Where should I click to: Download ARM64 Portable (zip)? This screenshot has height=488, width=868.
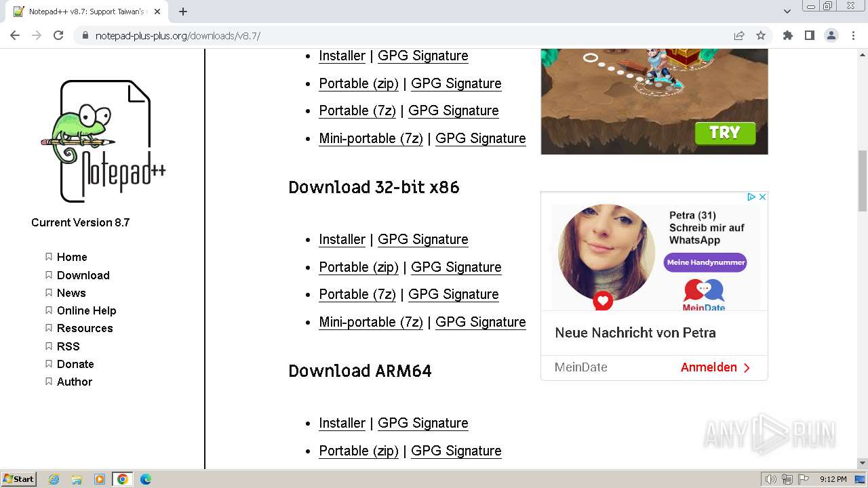[359, 451]
